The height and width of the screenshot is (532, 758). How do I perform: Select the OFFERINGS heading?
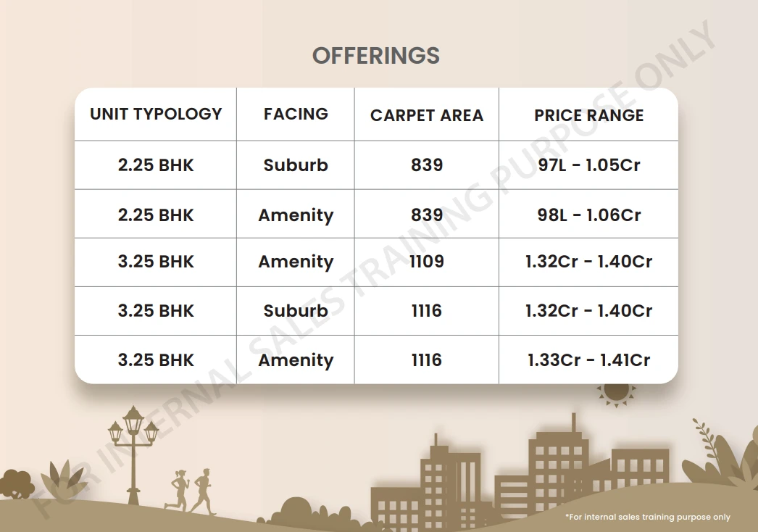[376, 56]
